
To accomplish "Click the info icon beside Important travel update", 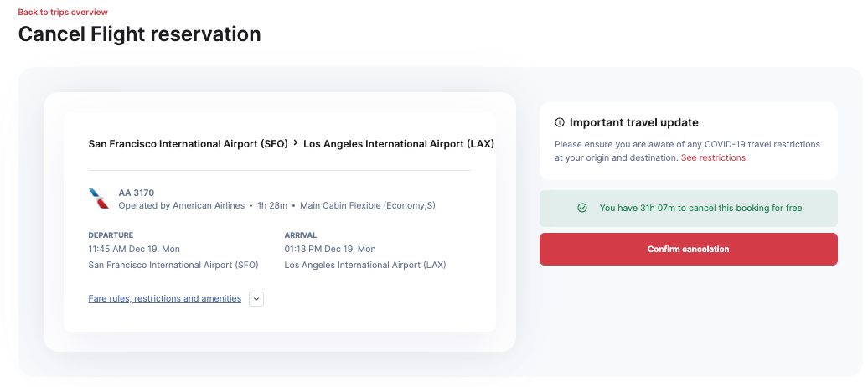I will [560, 123].
